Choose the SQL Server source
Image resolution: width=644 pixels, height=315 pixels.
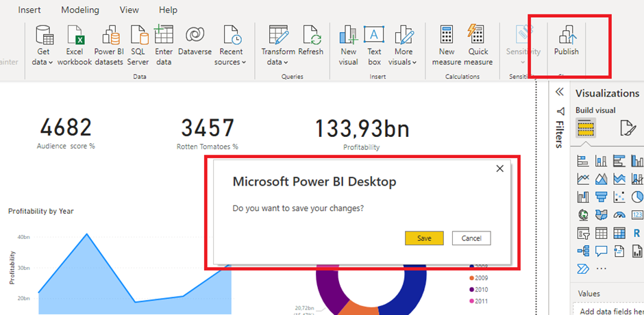click(x=138, y=45)
